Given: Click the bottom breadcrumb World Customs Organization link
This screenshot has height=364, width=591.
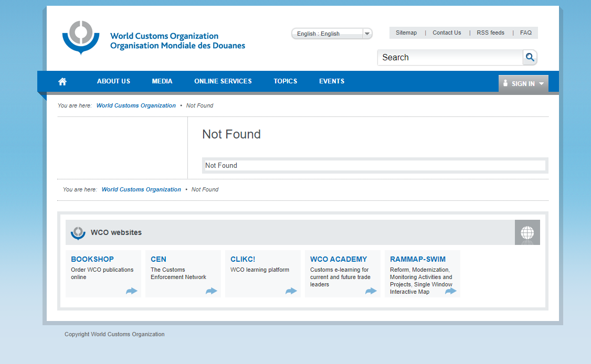Looking at the screenshot, I should (141, 189).
